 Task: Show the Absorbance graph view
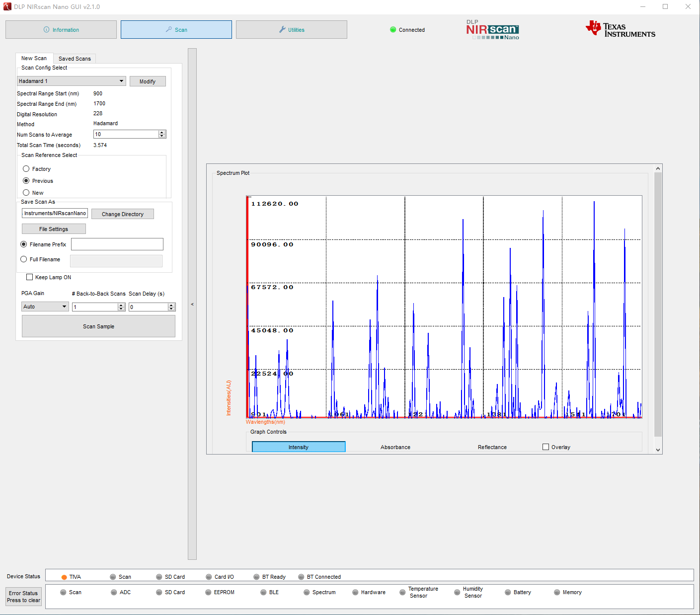(x=395, y=447)
